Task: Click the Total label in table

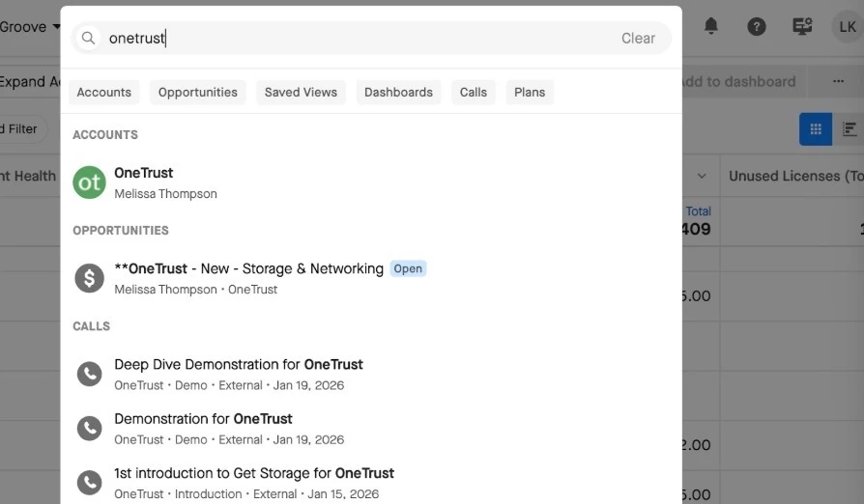Action: [698, 211]
